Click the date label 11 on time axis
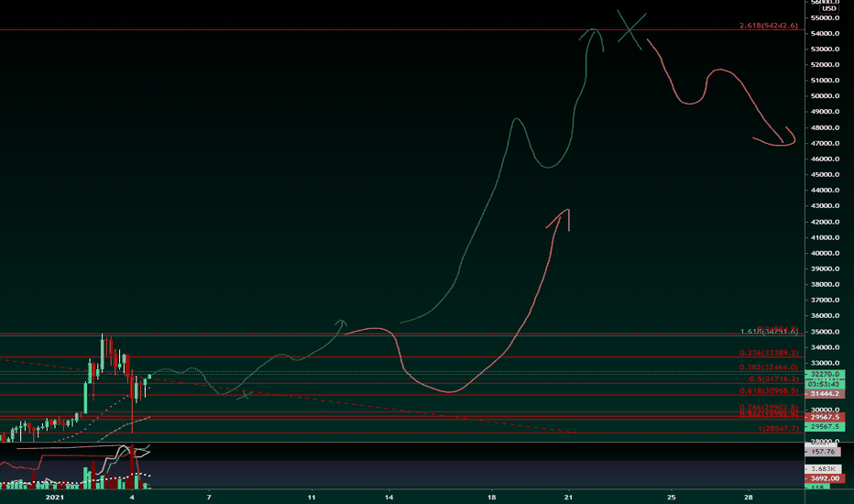This screenshot has width=854, height=504. pyautogui.click(x=312, y=497)
